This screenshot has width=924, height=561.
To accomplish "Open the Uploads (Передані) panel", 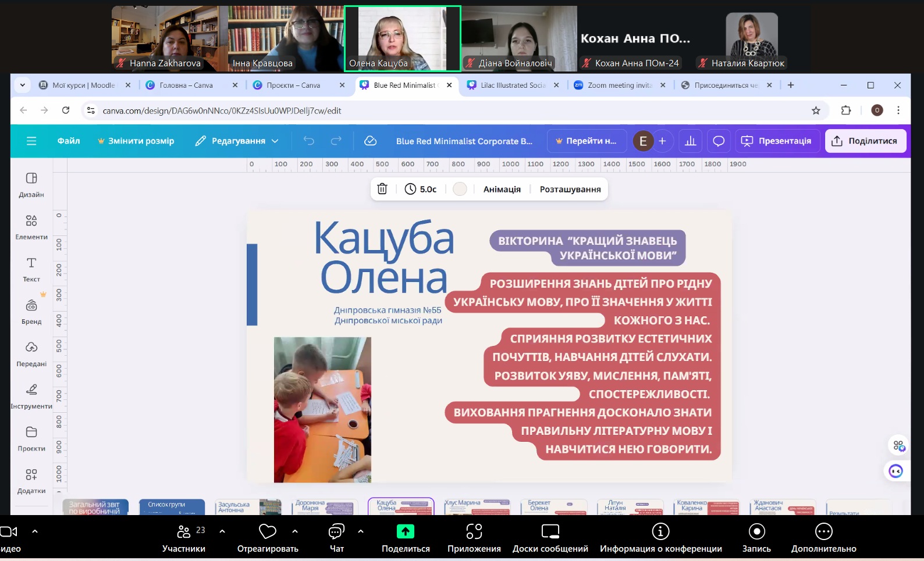I will [x=31, y=353].
